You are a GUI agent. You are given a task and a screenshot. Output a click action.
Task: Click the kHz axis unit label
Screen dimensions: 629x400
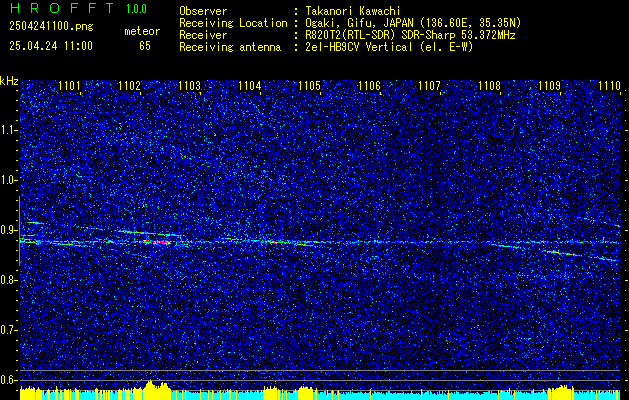tap(9, 81)
